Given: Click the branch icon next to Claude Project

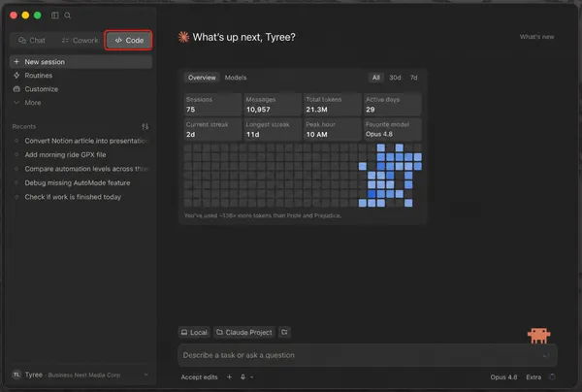Looking at the screenshot, I should [x=284, y=332].
